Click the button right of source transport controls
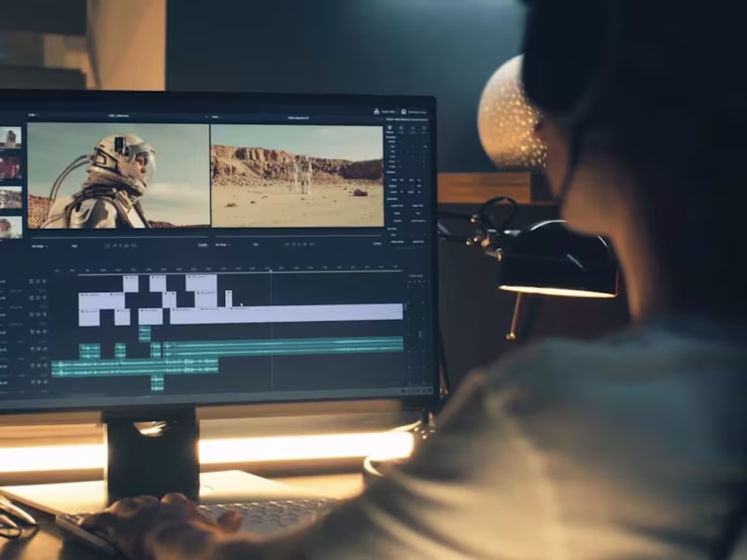 coord(203,245)
